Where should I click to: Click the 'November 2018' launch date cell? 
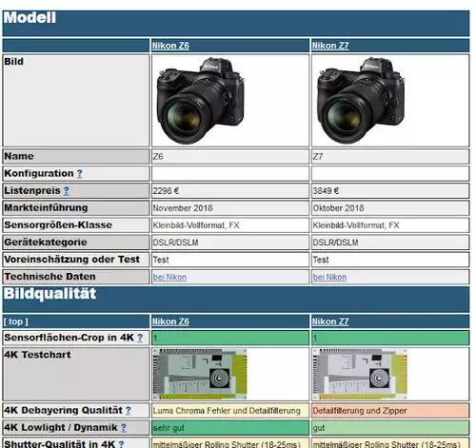(x=230, y=208)
